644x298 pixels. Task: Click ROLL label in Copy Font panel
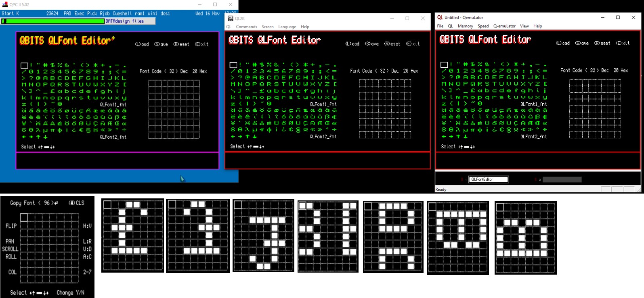pyautogui.click(x=11, y=257)
